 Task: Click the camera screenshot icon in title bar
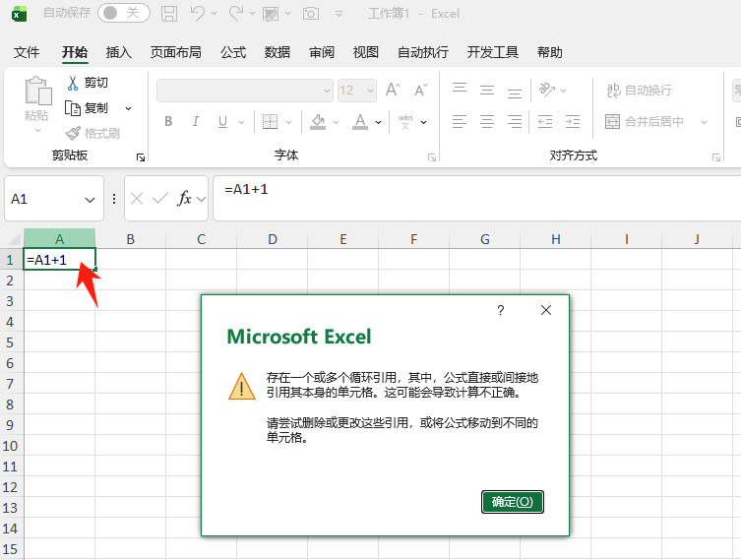[311, 13]
